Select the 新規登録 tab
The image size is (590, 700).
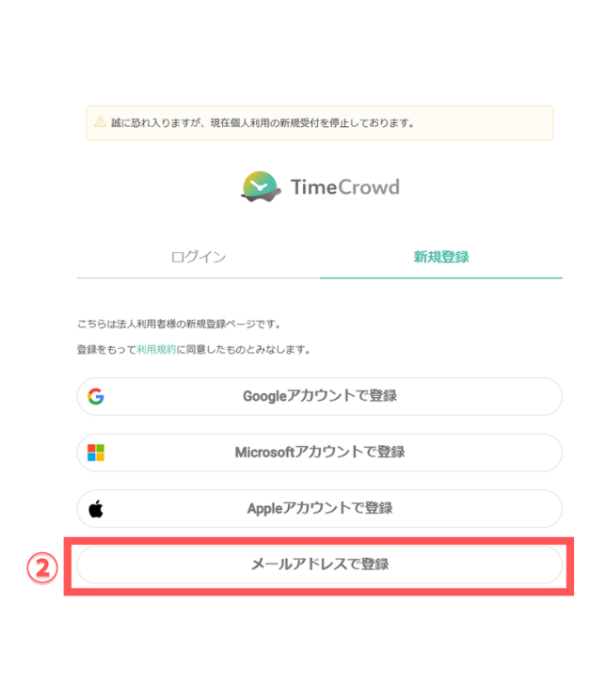coord(441,257)
